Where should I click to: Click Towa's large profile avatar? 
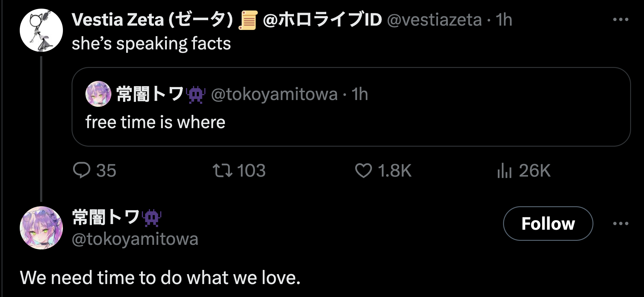pos(41,228)
